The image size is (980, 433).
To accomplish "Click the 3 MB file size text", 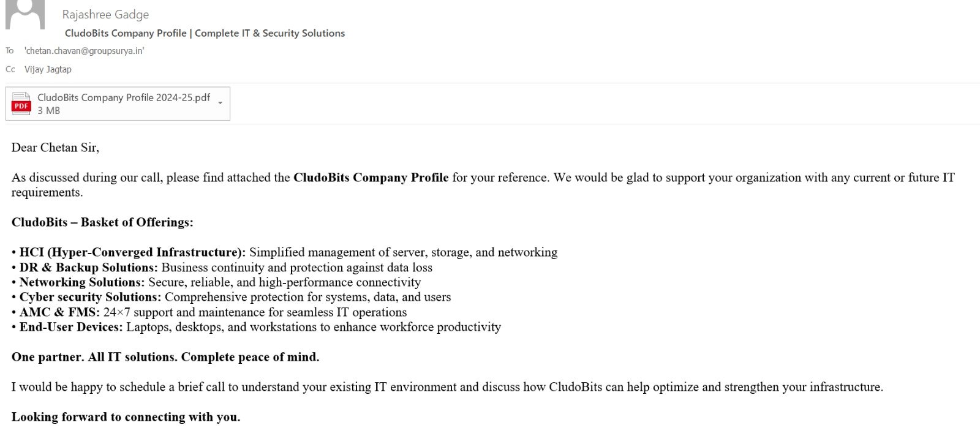I will pos(48,111).
